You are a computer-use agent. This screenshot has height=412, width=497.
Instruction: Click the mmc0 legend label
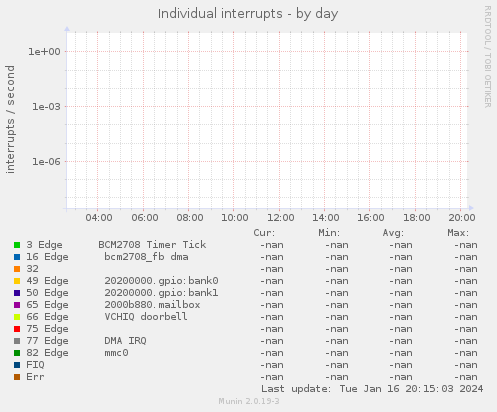tap(116, 353)
